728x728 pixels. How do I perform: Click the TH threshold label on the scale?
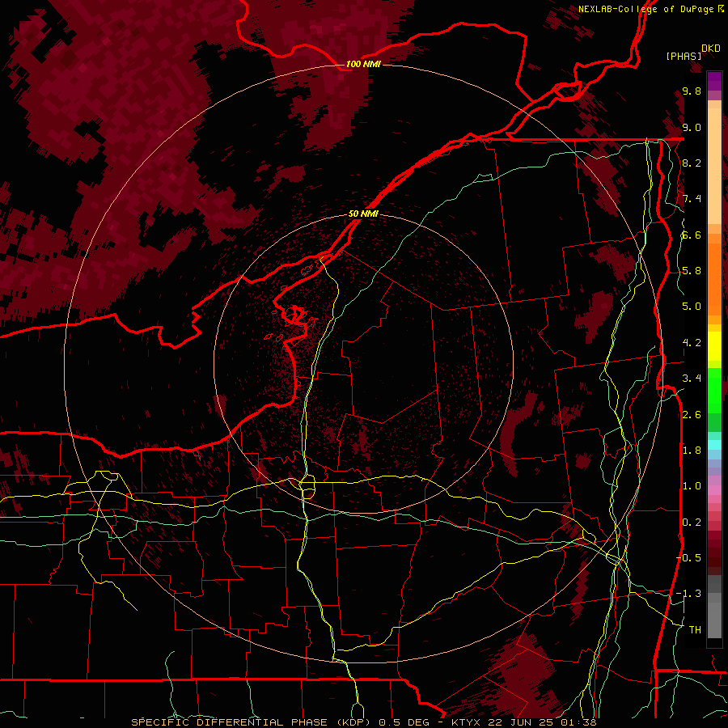(695, 629)
